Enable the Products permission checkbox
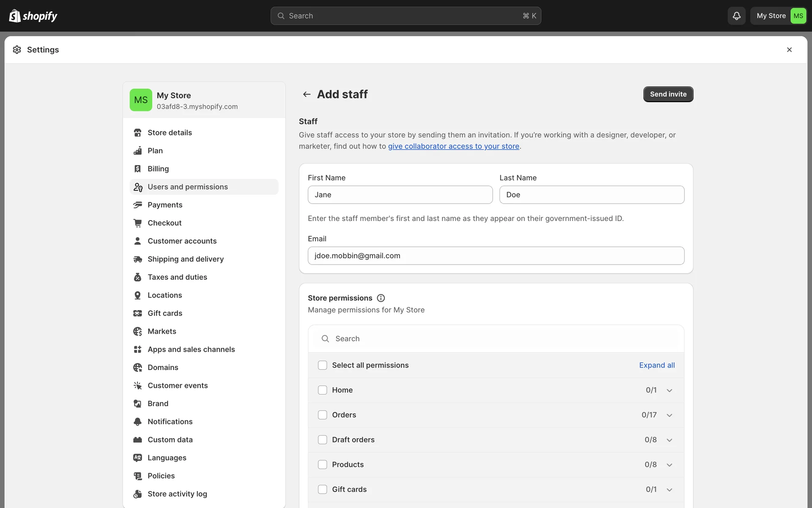Viewport: 812px width, 508px height. (x=322, y=464)
